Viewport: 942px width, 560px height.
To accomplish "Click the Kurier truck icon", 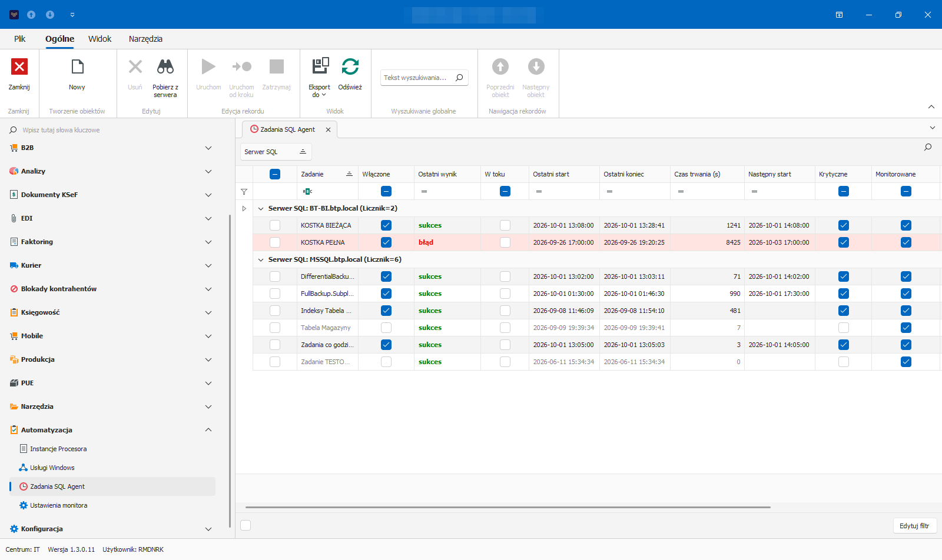I will 14,265.
